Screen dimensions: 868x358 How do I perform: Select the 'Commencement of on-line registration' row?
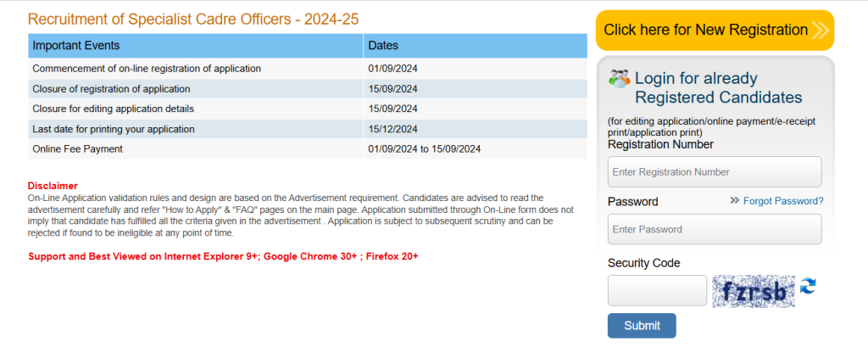[x=147, y=69]
